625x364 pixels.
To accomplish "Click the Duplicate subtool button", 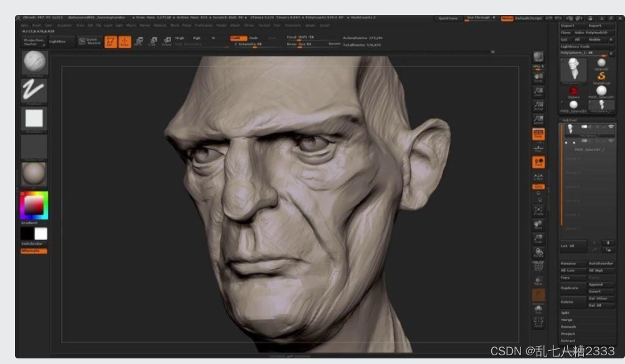I will tap(570, 288).
